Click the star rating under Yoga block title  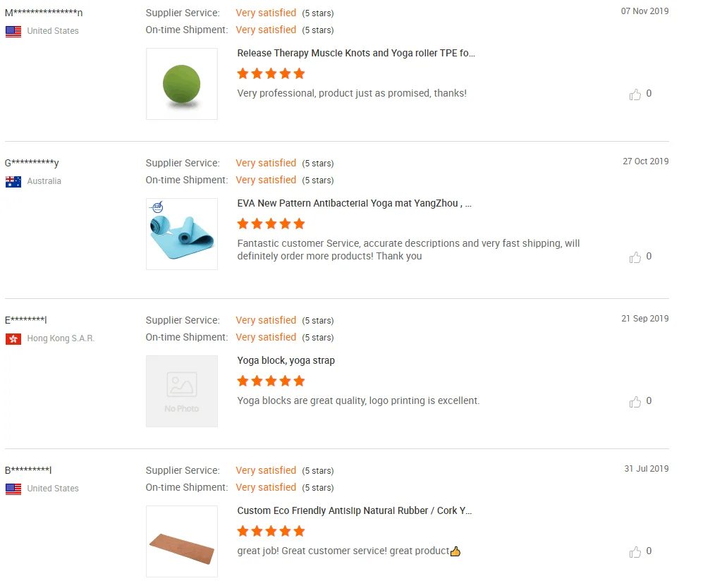point(271,381)
